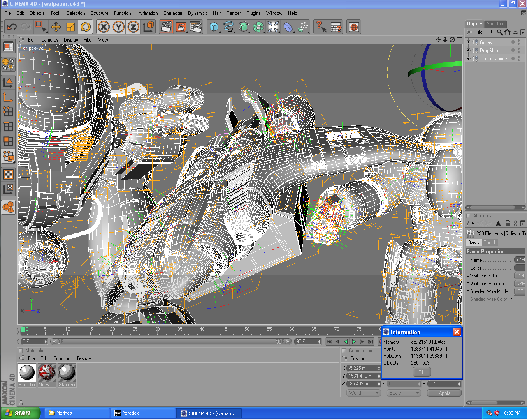This screenshot has width=527, height=420.
Task: Switch to Points mode in left palette
Action: tap(8, 111)
